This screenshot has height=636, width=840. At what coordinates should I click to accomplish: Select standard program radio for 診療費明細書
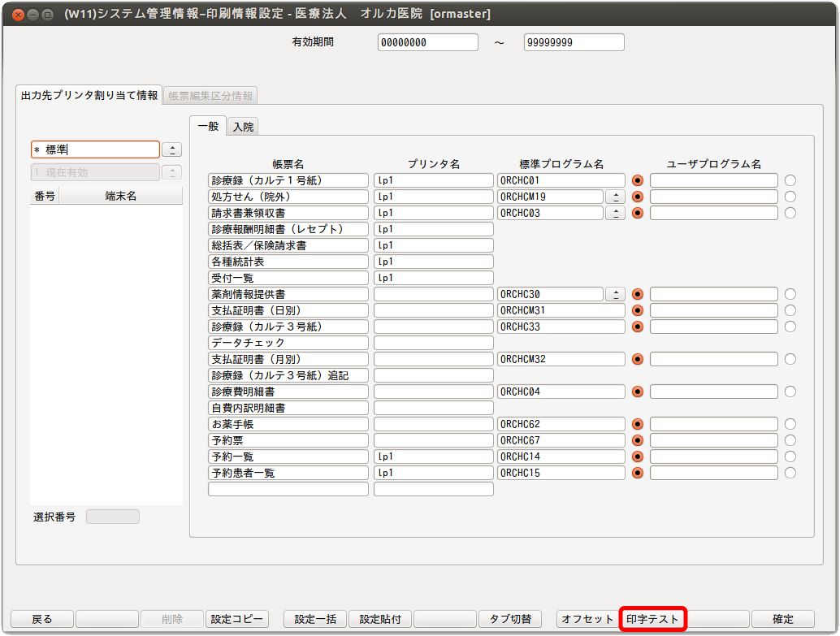pos(637,392)
